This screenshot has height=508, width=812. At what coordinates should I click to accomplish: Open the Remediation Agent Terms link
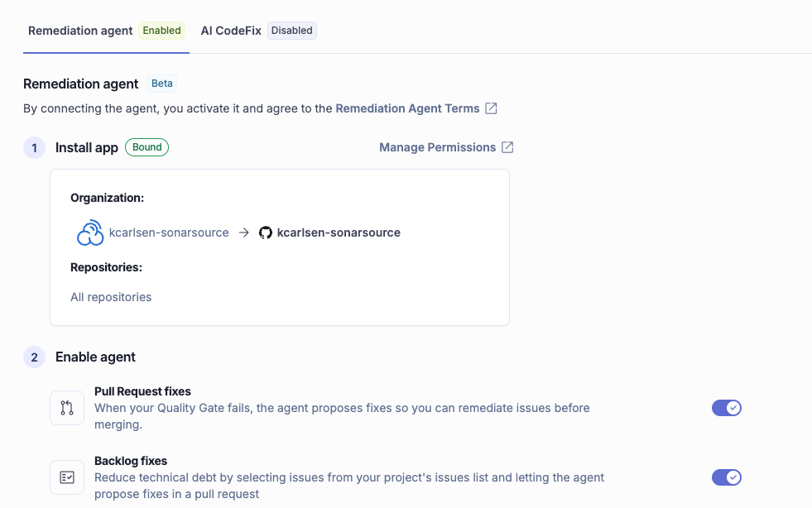pyautogui.click(x=407, y=108)
